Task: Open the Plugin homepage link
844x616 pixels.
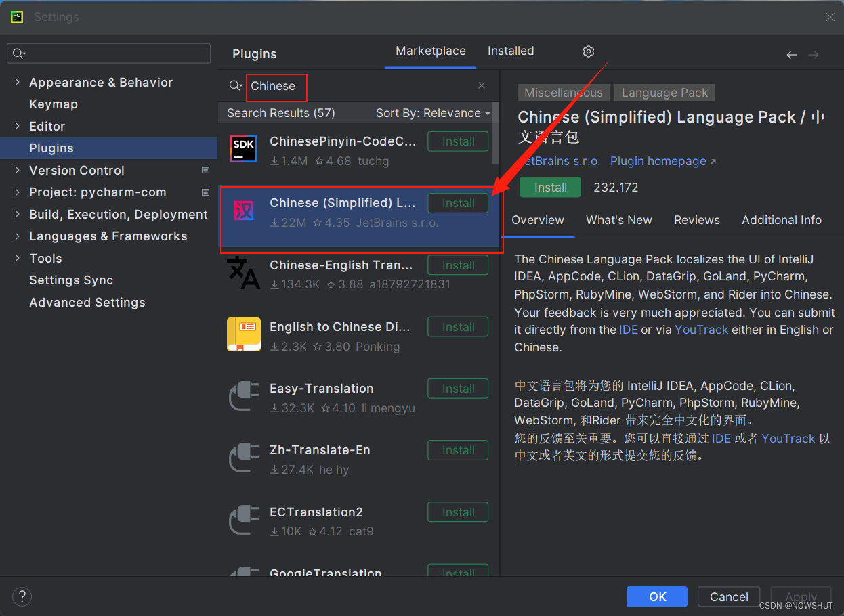Action: click(662, 161)
